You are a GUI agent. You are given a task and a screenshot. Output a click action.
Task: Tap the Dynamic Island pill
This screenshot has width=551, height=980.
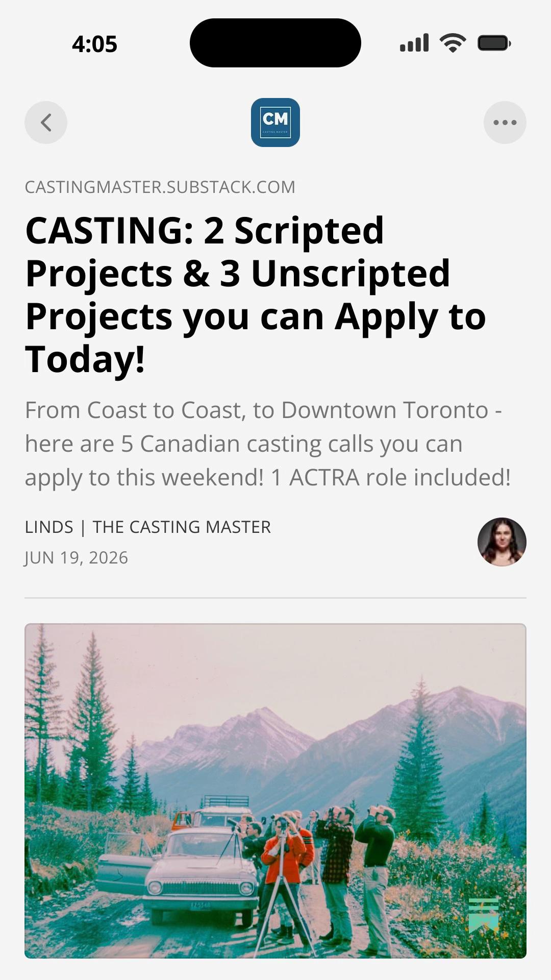(275, 43)
